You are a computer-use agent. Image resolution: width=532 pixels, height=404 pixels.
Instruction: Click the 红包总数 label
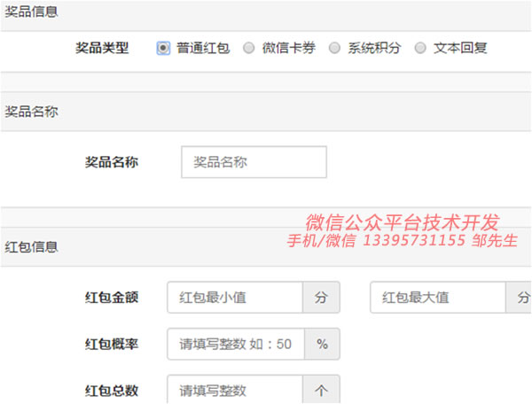click(112, 391)
